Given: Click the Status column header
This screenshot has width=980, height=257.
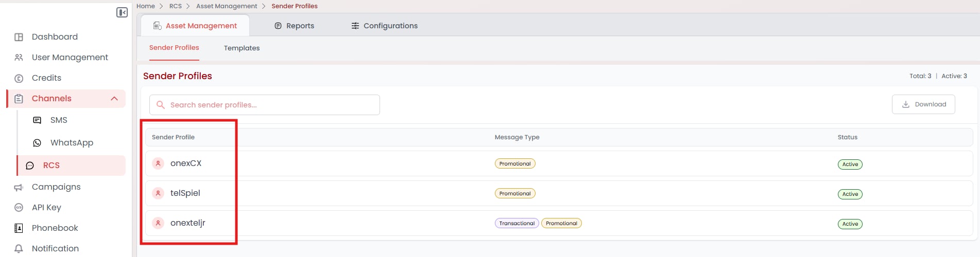Looking at the screenshot, I should point(848,137).
